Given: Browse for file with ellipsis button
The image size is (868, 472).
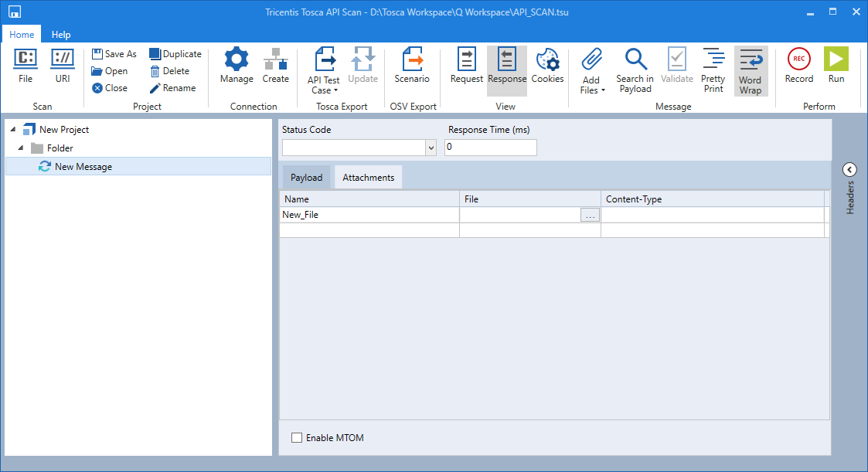Looking at the screenshot, I should pos(590,216).
